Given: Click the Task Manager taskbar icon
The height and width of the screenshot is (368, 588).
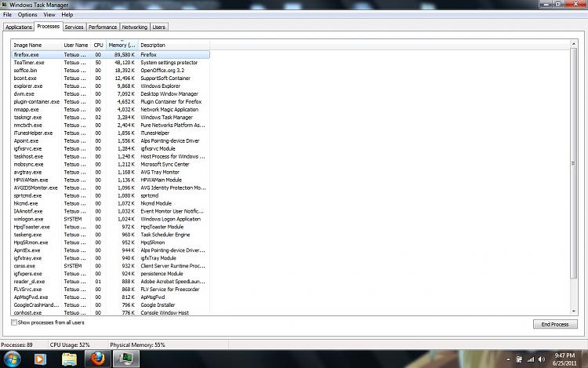Looking at the screenshot, I should coord(126,359).
